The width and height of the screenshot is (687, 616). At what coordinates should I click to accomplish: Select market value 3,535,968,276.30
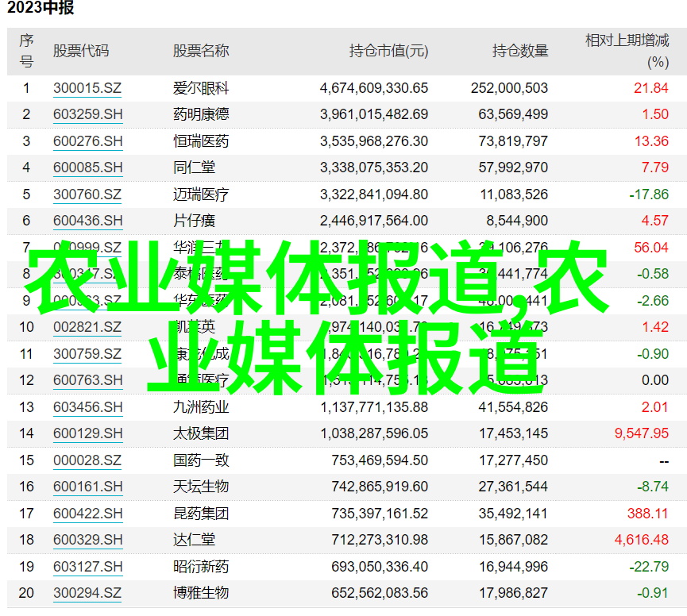374,141
